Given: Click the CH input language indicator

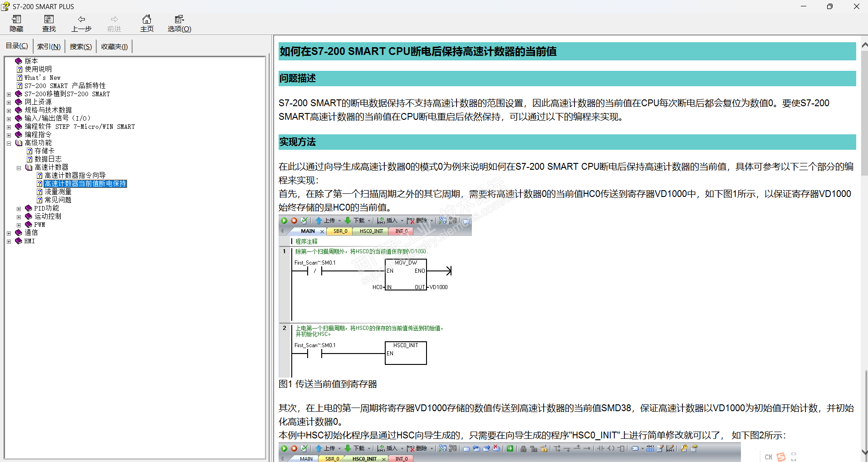Looking at the screenshot, I should 768,457.
